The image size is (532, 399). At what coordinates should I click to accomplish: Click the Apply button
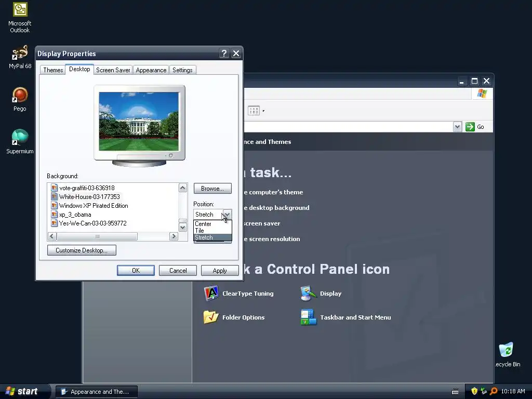[x=220, y=270]
